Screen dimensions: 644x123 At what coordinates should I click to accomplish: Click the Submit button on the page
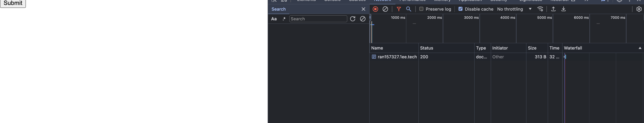[x=13, y=3]
